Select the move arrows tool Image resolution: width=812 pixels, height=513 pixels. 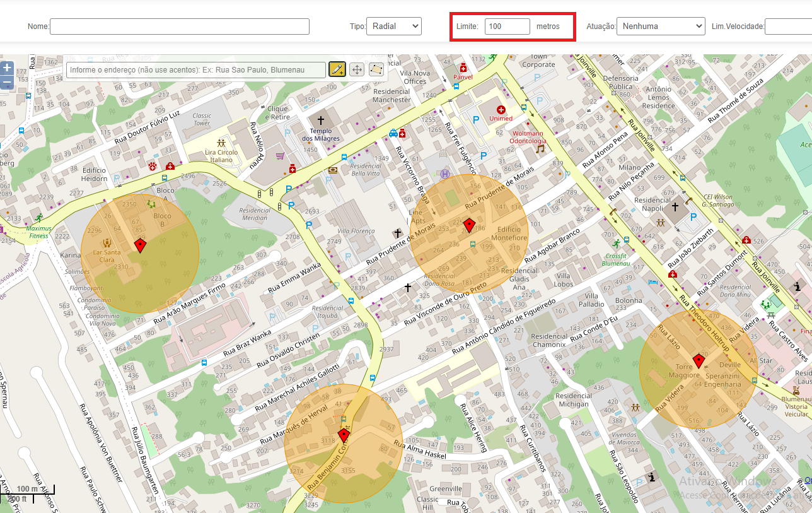click(x=357, y=69)
